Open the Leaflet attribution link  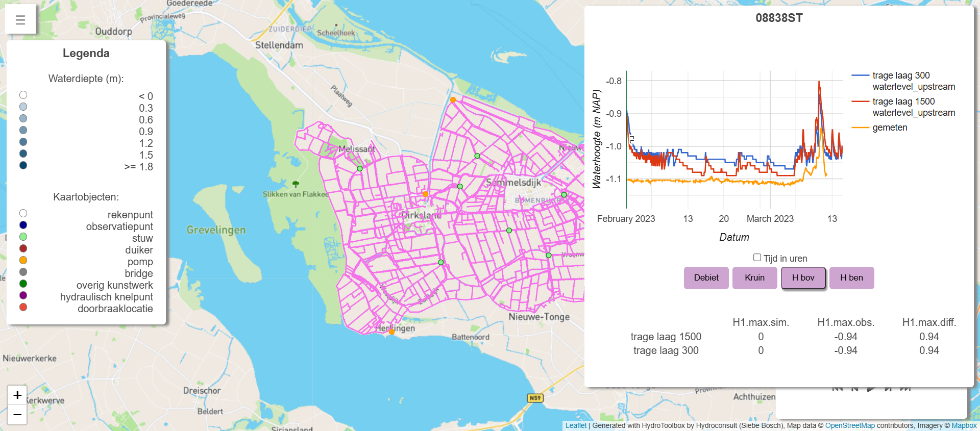[576, 425]
